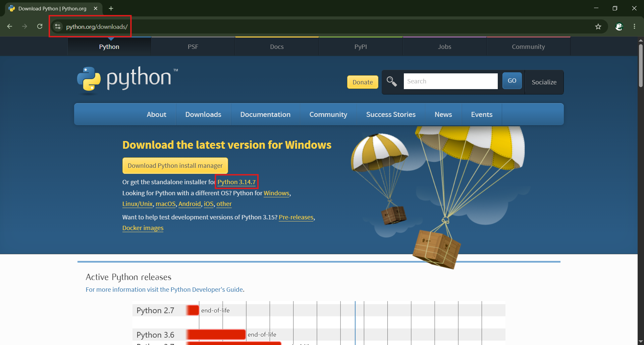Reload the page with refresh icon
Viewport: 644px width, 345px height.
point(40,26)
